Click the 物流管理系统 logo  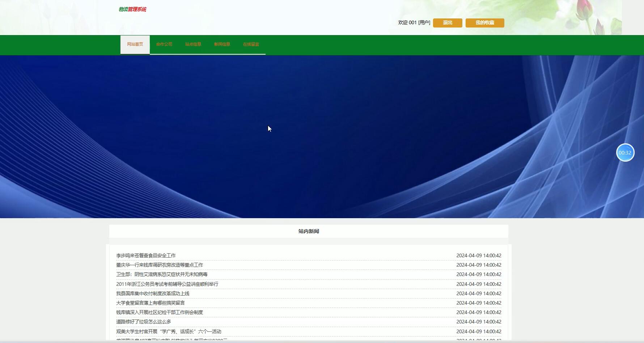coord(131,9)
